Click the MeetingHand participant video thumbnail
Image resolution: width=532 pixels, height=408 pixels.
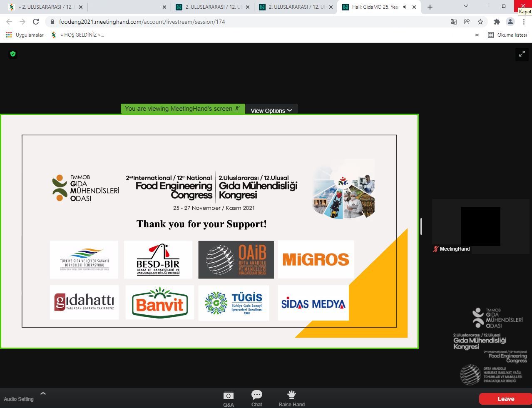coord(480,226)
